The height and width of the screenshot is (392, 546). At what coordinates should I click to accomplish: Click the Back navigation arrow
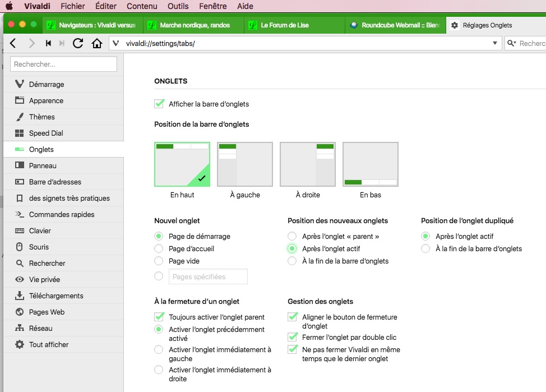point(13,43)
